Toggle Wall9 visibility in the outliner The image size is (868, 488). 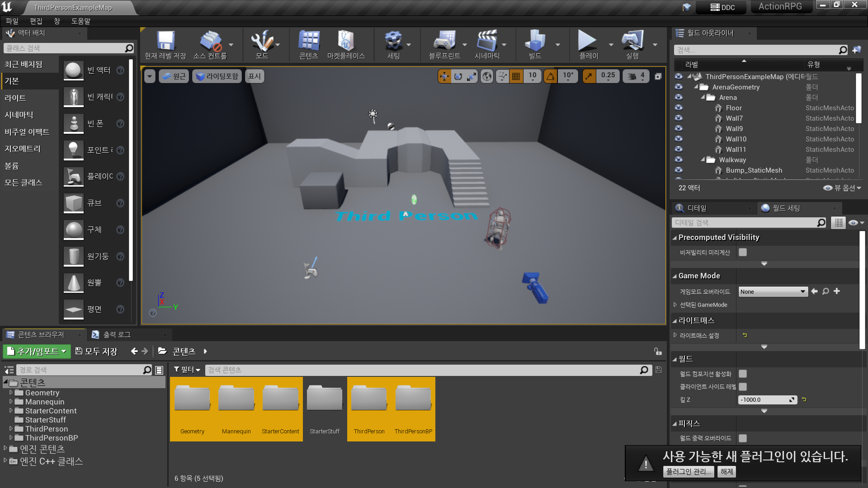click(679, 128)
